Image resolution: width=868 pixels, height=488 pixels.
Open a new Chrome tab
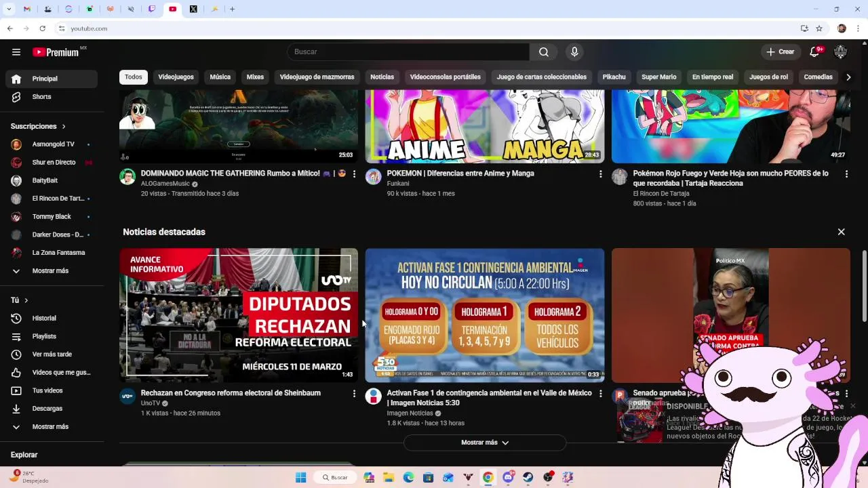tap(232, 9)
